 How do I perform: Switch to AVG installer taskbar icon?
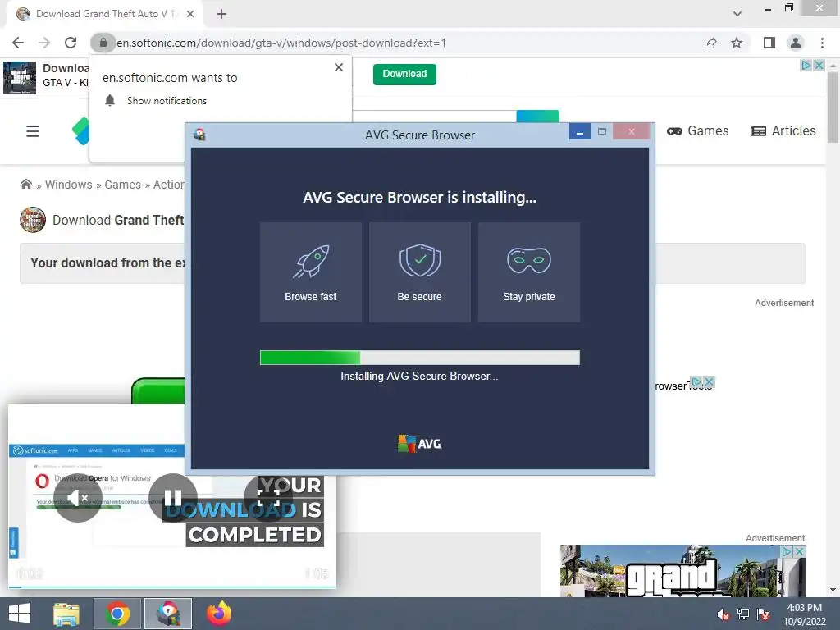pos(168,614)
